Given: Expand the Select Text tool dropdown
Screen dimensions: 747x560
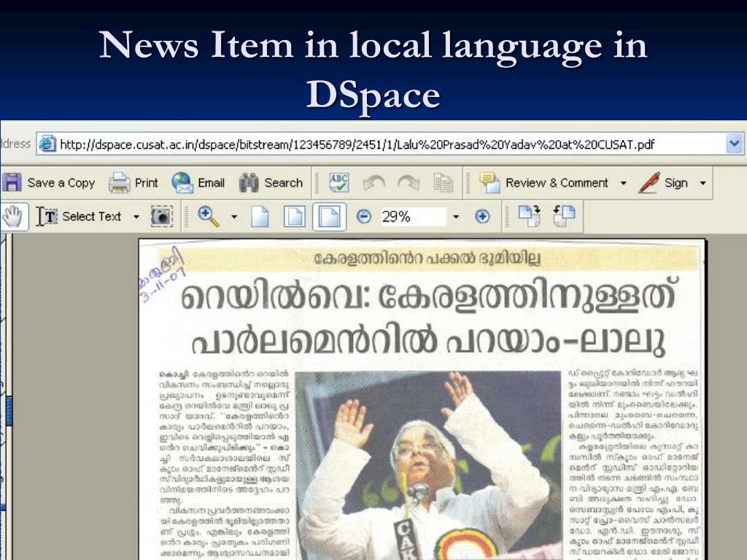Looking at the screenshot, I should (136, 217).
